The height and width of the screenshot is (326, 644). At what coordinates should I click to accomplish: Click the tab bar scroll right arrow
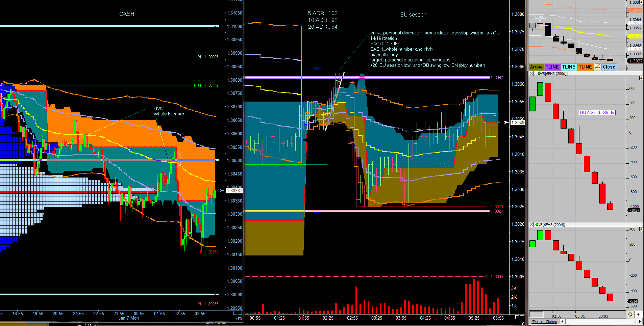point(641,322)
